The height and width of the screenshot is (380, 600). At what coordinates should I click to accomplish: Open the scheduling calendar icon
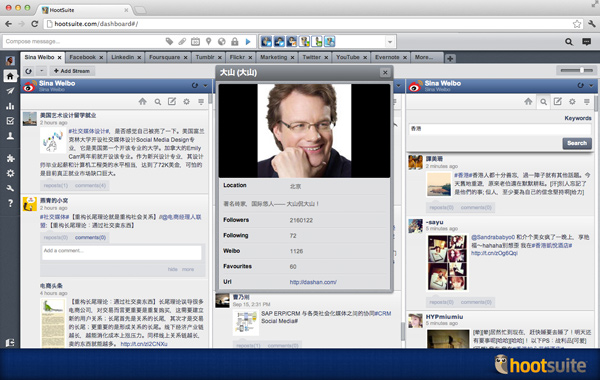tap(195, 41)
